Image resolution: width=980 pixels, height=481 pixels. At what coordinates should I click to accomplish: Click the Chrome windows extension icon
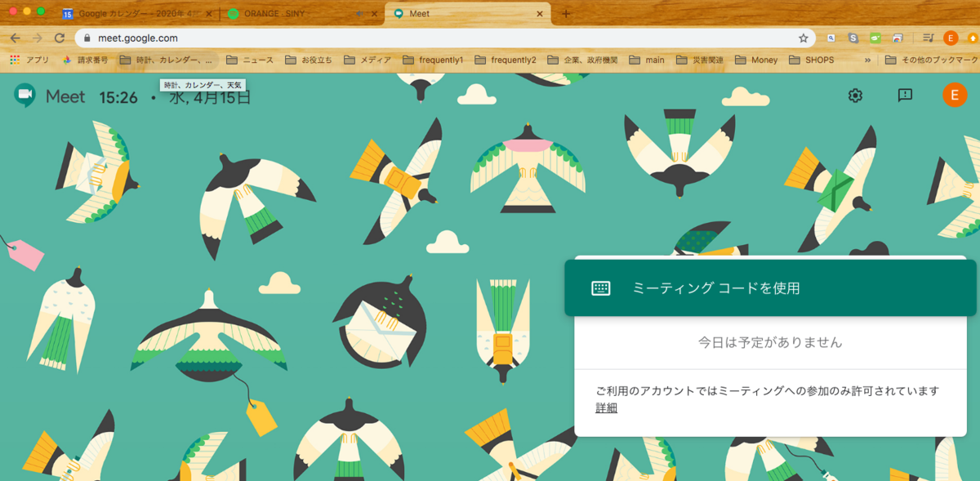pos(898,38)
